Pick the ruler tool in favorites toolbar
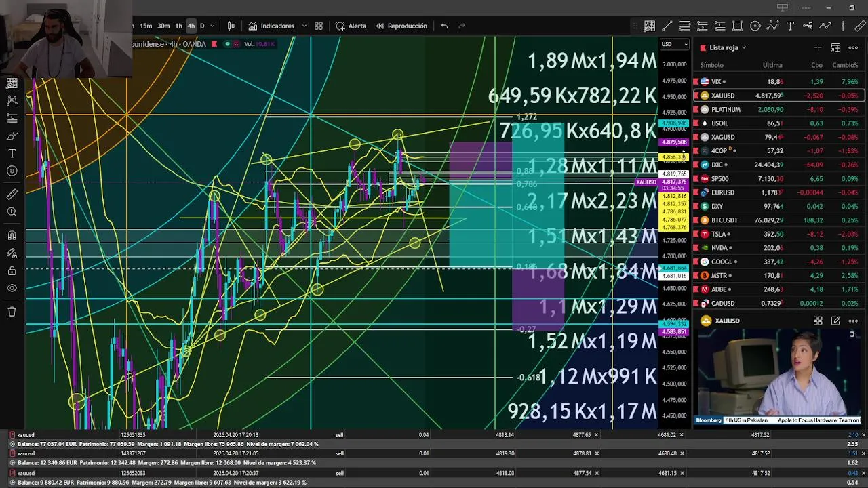The image size is (868, 488). click(x=861, y=26)
